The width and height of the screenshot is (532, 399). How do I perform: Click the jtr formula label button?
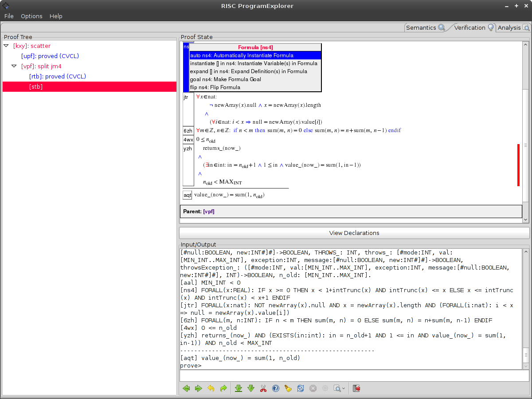(x=188, y=110)
